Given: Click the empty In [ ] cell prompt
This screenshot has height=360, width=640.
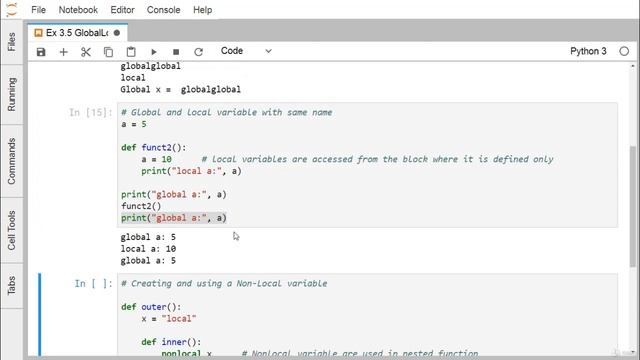Looking at the screenshot, I should pyautogui.click(x=93, y=283).
